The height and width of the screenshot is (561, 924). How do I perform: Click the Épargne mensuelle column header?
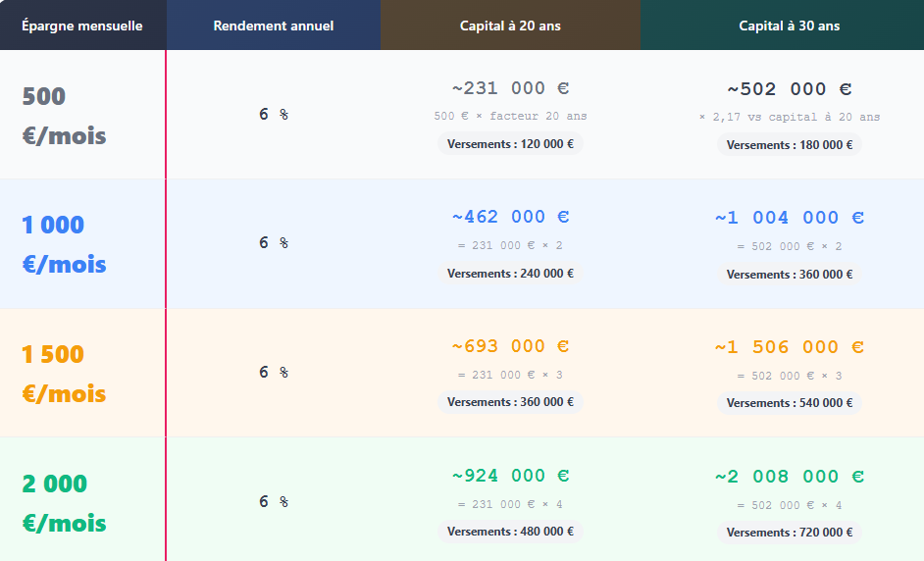[82, 25]
